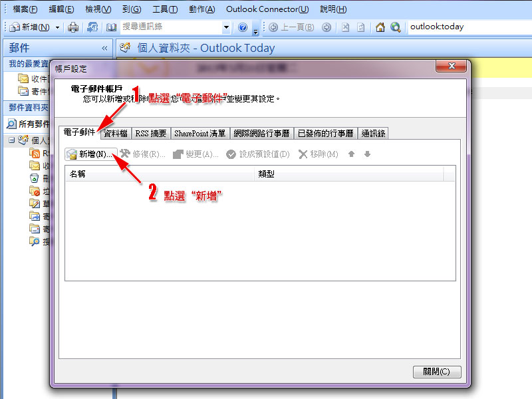Select Drafts folder icon in tree
Viewport: 532px width, 399px height.
click(x=35, y=203)
